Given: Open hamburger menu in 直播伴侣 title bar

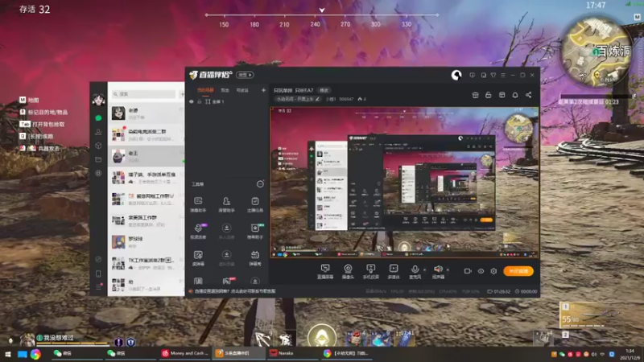Looking at the screenshot, I should [503, 75].
